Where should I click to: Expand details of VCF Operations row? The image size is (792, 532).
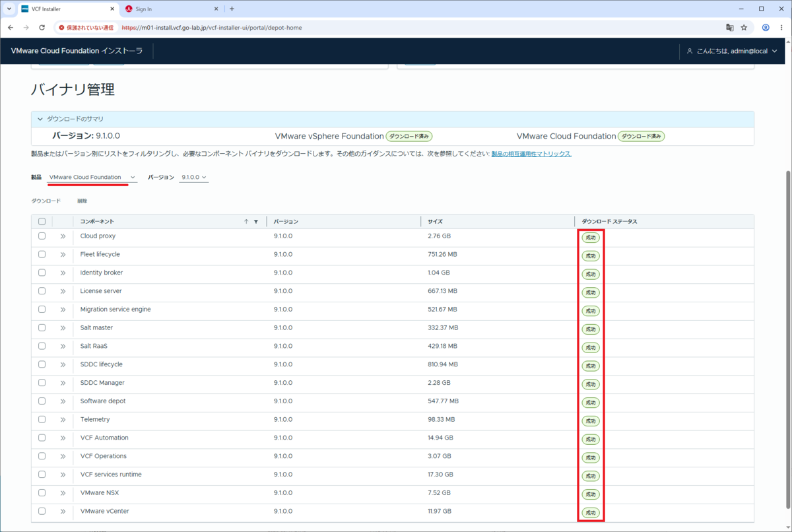63,456
